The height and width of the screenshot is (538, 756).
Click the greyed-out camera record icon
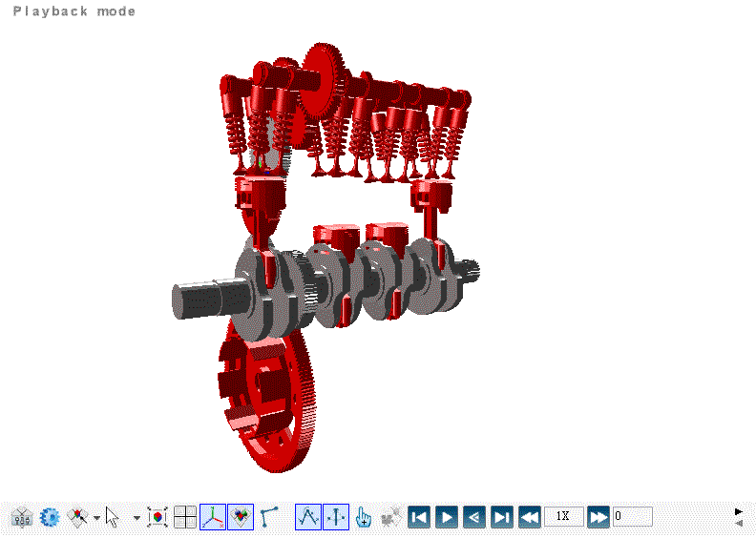(389, 517)
